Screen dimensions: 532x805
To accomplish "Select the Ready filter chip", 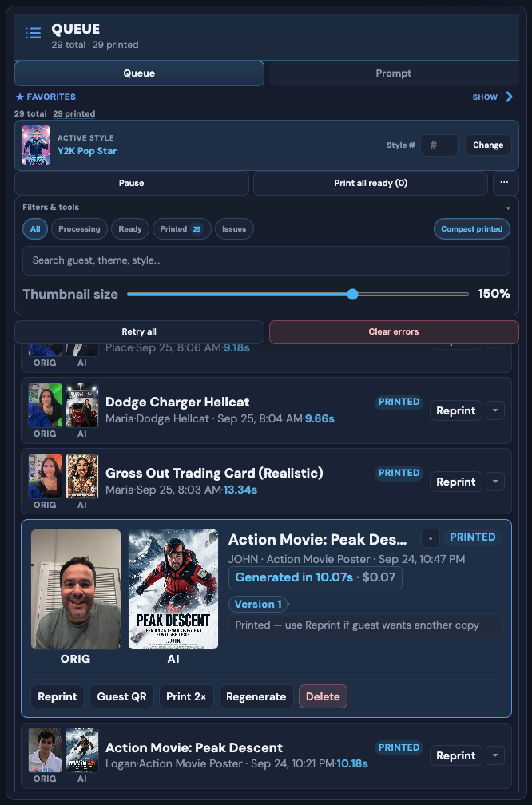I will [x=130, y=229].
